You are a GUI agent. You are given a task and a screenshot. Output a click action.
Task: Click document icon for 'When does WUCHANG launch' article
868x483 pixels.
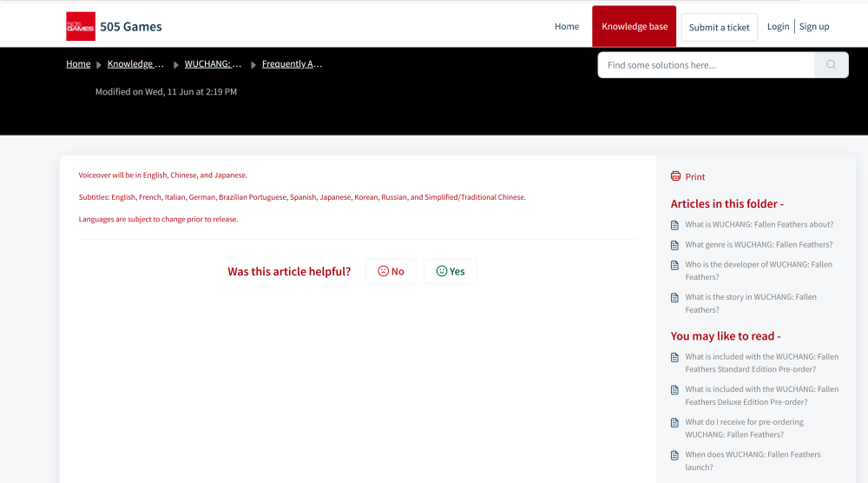tap(675, 455)
